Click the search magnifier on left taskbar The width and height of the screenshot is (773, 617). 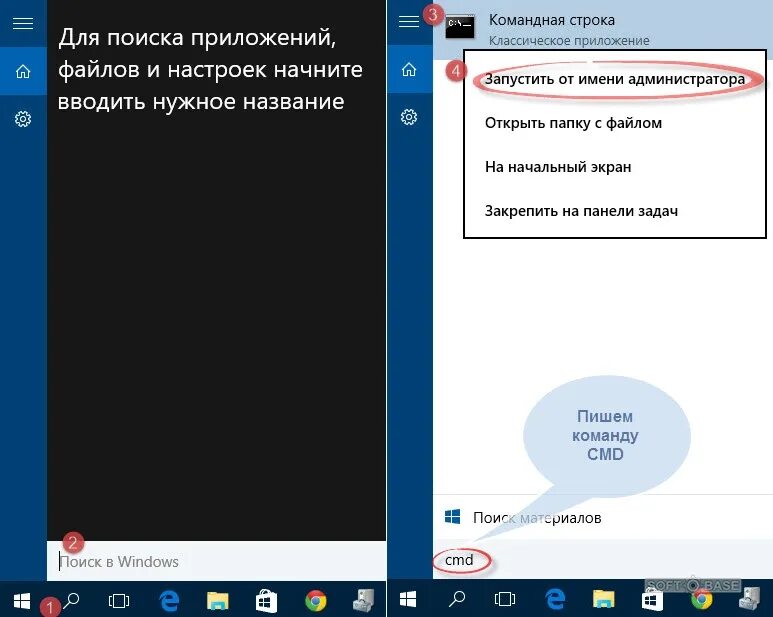[x=71, y=600]
